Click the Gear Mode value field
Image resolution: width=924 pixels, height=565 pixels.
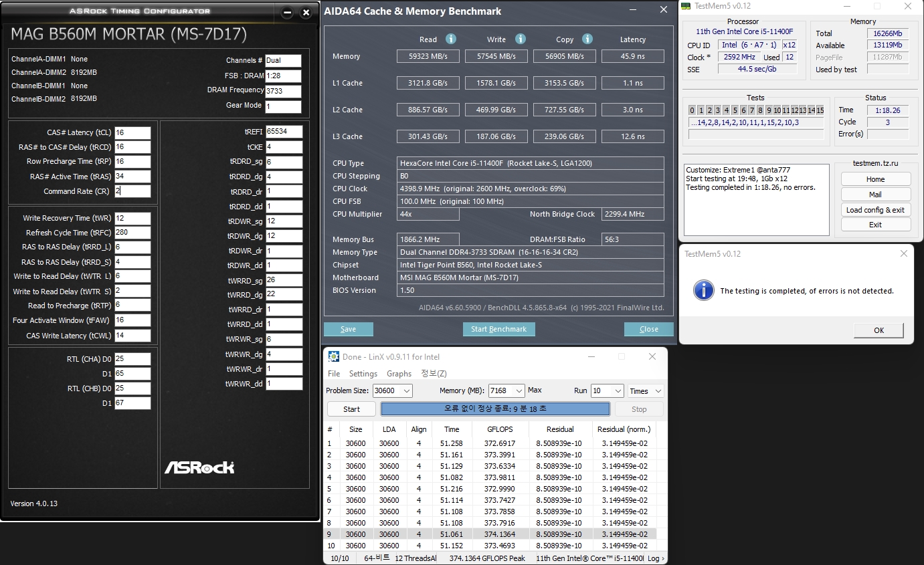click(x=283, y=106)
